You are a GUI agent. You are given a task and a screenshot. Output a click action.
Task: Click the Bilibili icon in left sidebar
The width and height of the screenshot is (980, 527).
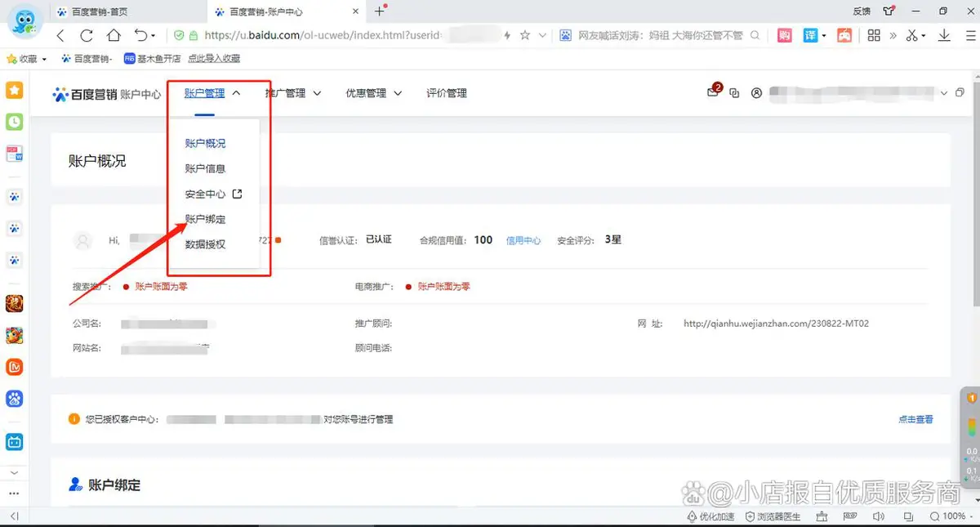click(15, 442)
